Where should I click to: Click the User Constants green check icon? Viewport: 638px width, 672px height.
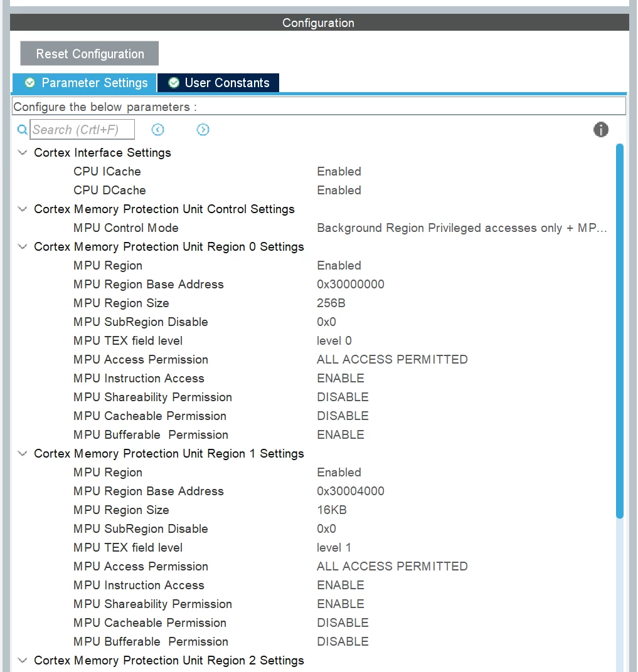coord(174,83)
